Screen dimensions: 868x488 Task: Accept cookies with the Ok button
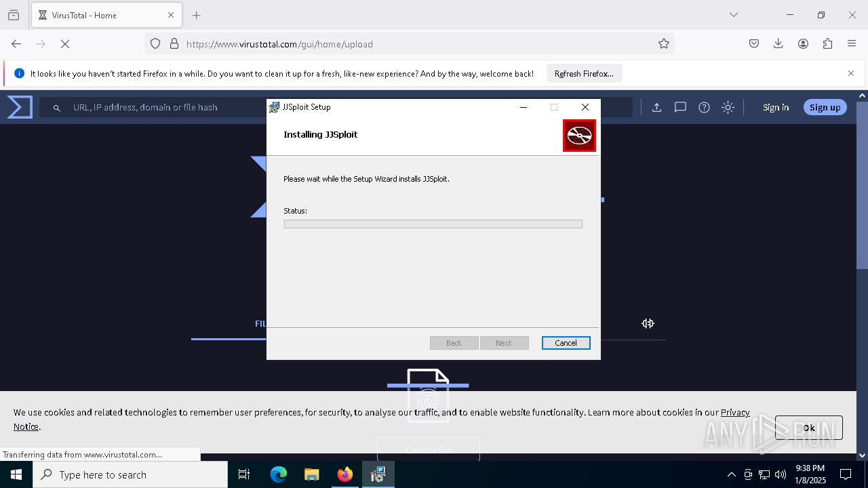809,428
